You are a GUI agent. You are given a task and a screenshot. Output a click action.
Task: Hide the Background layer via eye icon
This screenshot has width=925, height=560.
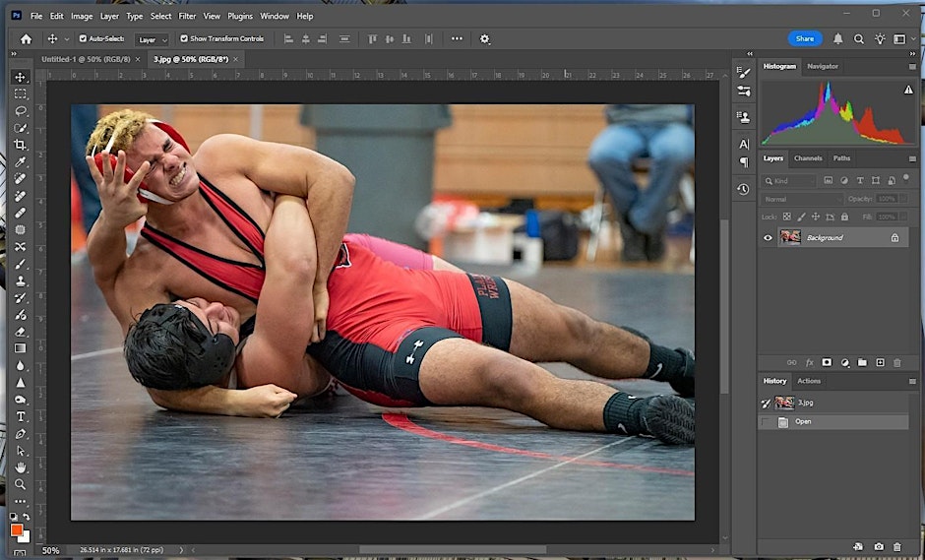click(x=769, y=237)
